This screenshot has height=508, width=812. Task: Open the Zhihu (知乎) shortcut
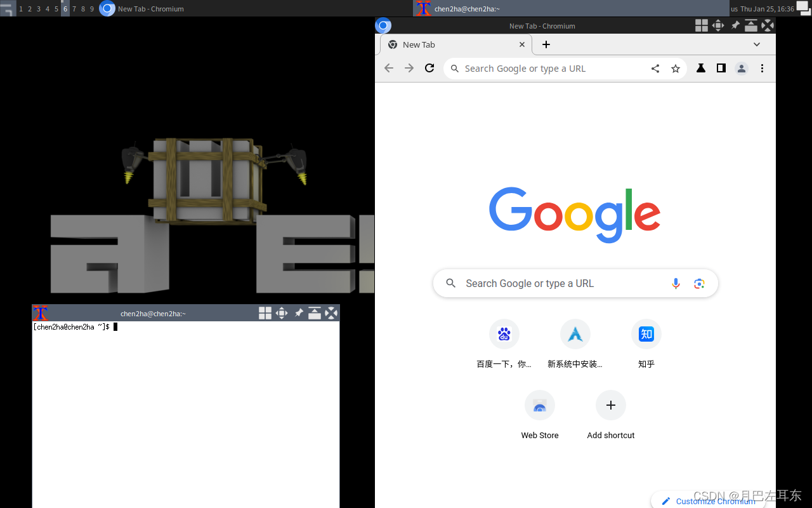coord(646,344)
